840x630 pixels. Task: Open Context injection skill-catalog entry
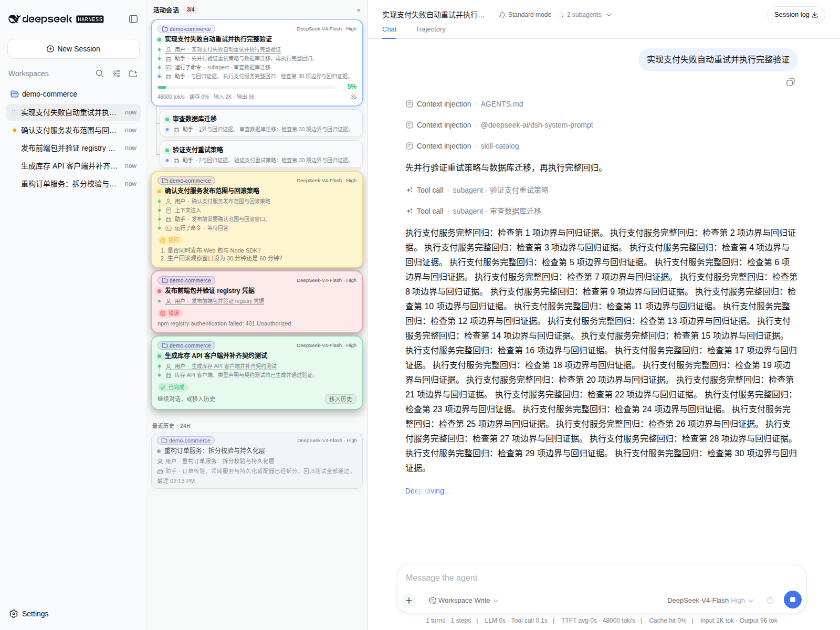(x=463, y=146)
